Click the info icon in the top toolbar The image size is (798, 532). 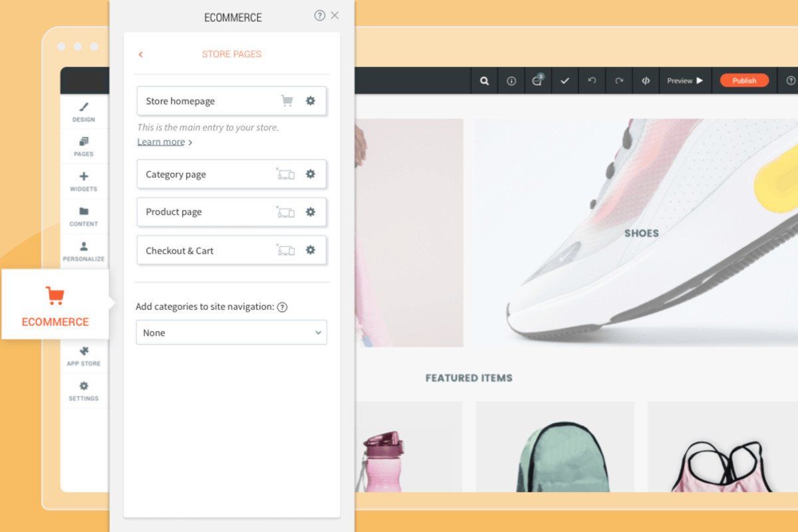point(511,80)
